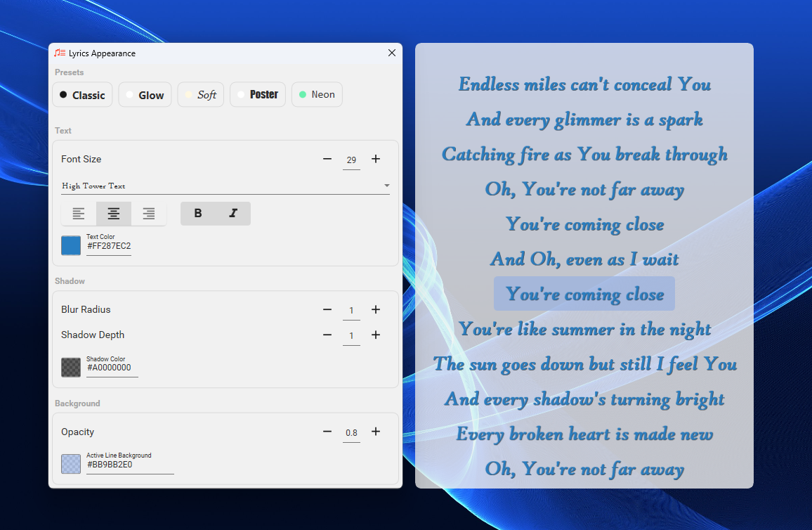Edit the Text Color hex field
Image resolution: width=812 pixels, height=530 pixels.
click(109, 246)
